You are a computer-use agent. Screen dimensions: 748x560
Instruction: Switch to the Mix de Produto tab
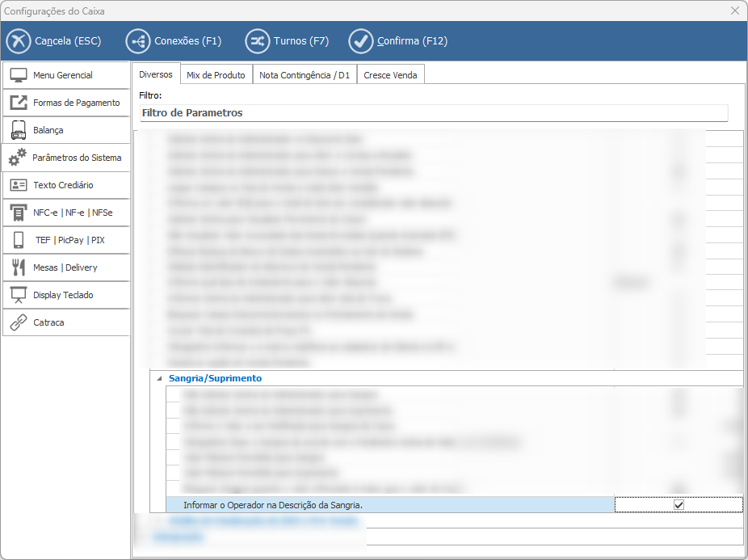coord(216,75)
